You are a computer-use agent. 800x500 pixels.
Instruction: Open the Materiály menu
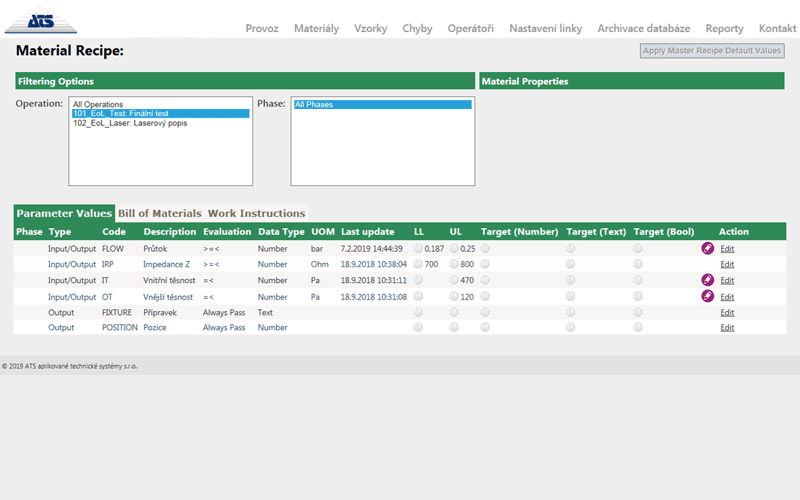coord(316,28)
